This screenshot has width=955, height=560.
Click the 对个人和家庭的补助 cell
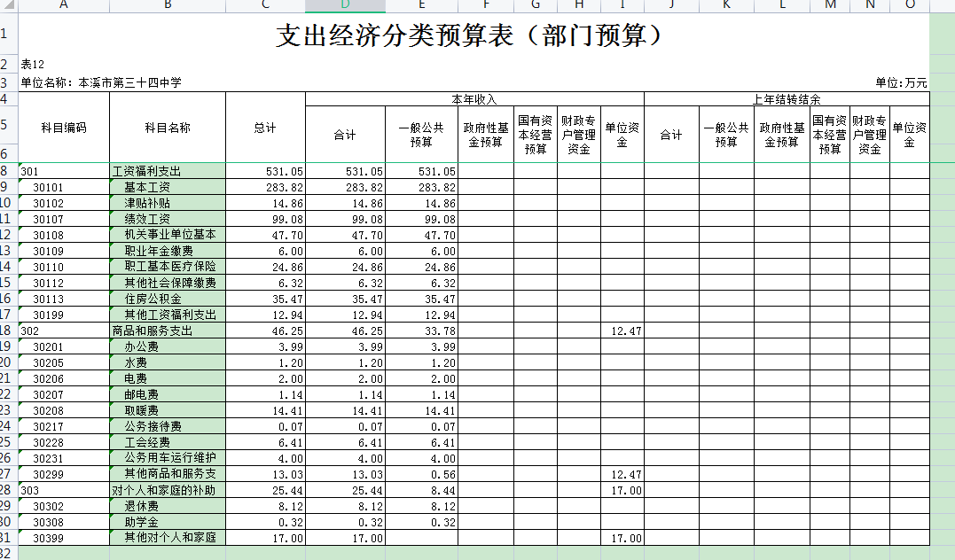[x=168, y=490]
